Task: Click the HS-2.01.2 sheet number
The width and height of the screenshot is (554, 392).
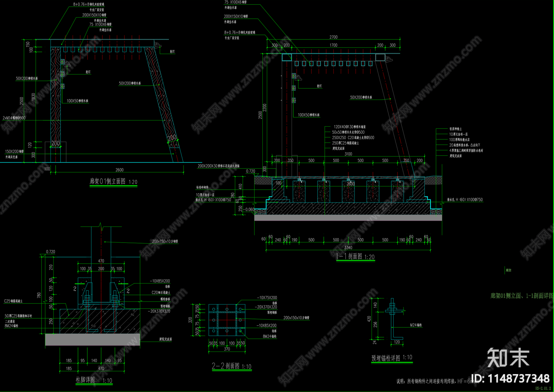Action: (543, 388)
